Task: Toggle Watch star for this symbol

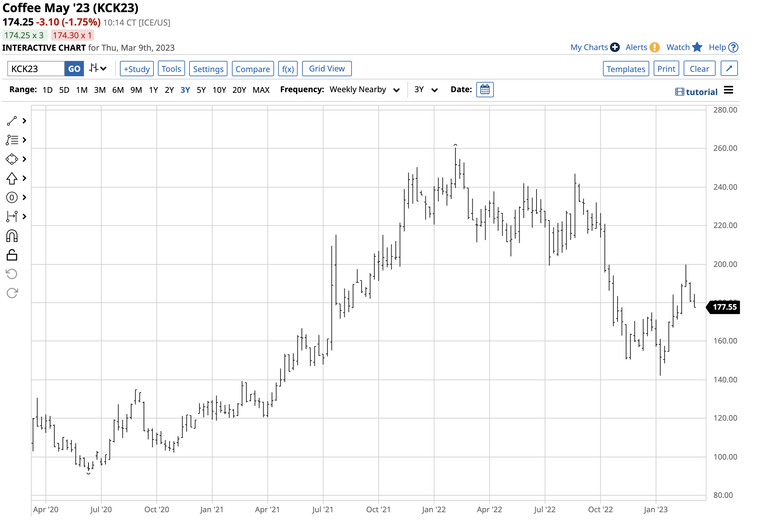Action: click(697, 48)
